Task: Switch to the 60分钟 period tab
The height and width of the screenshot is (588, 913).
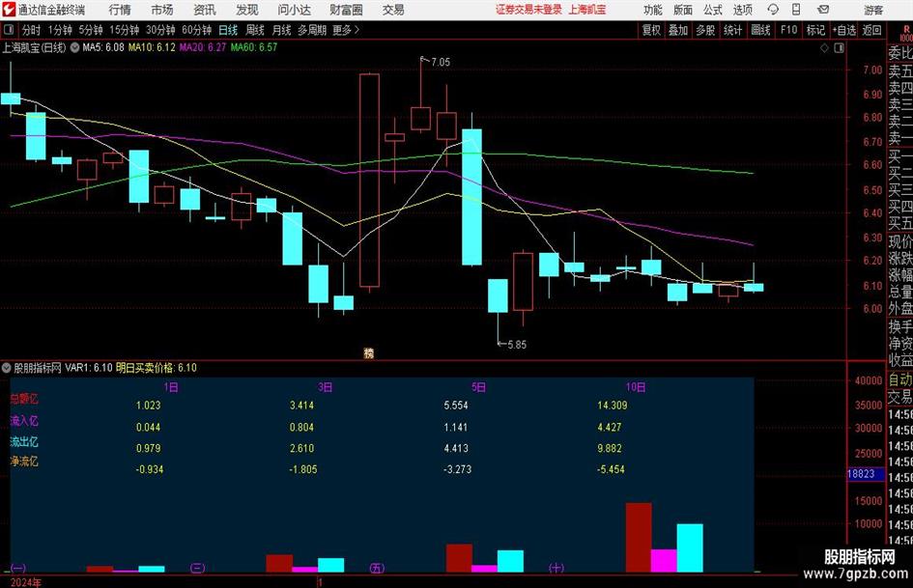Action: click(197, 30)
